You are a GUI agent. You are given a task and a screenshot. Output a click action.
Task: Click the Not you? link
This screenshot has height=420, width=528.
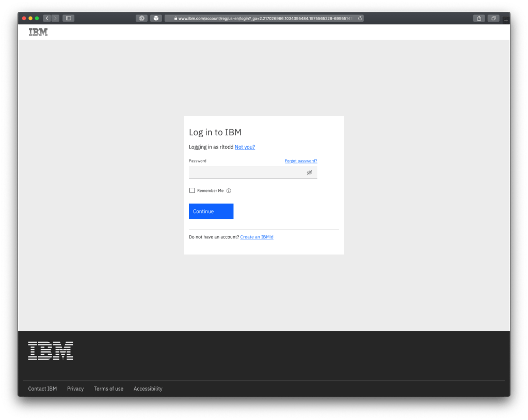(x=245, y=147)
